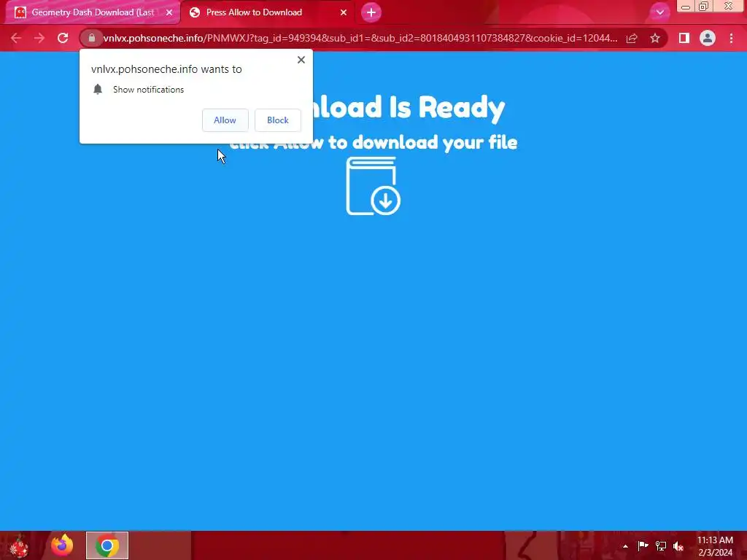Block notifications in the permission popup

278,120
